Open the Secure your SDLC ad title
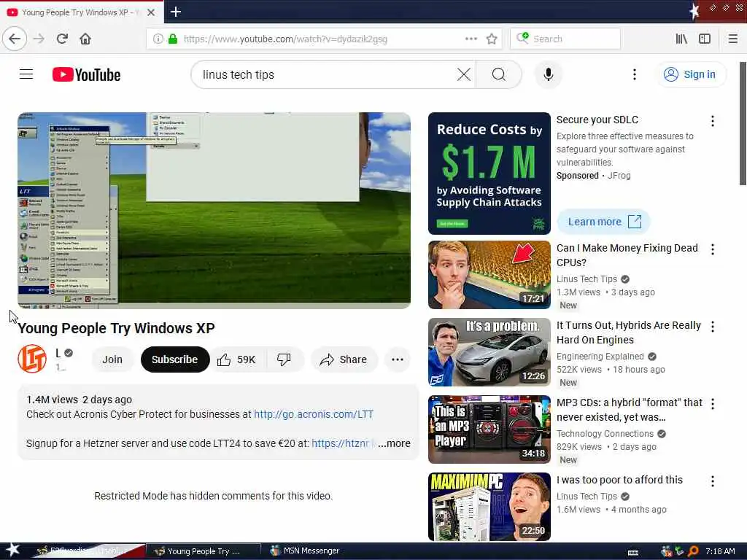 point(597,120)
